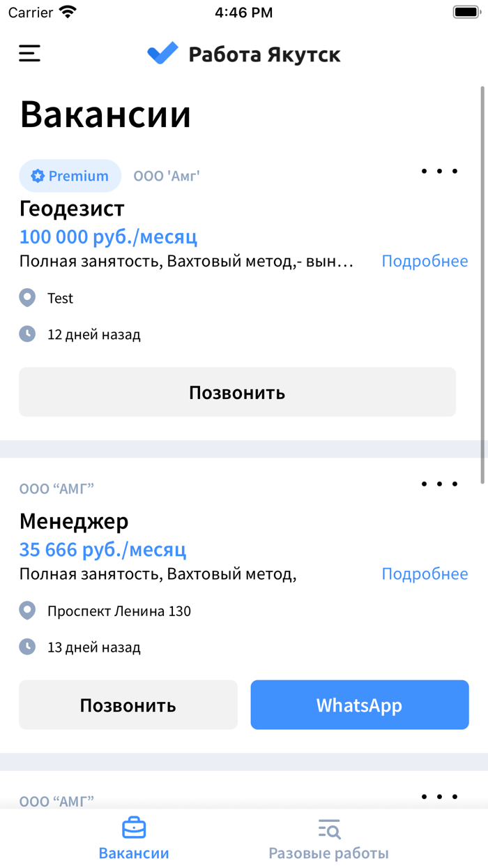
Task: Open Подробнее for the Геодезист vacancy
Action: [x=425, y=260]
